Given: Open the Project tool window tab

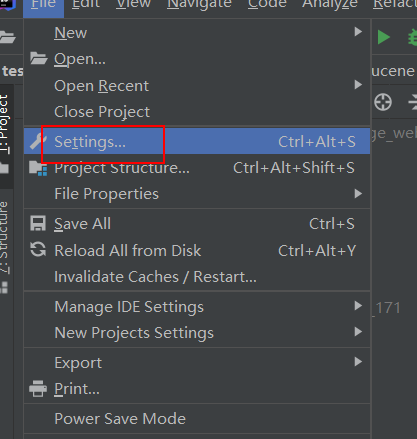Looking at the screenshot, I should [x=5, y=124].
